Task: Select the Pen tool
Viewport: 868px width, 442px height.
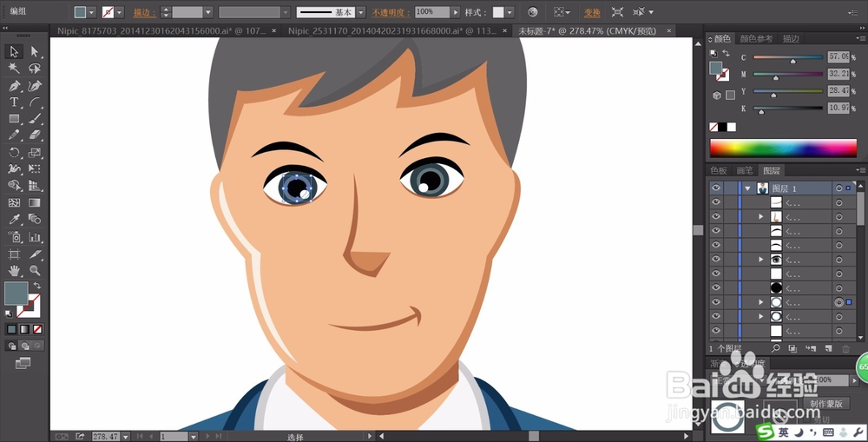Action: click(14, 86)
